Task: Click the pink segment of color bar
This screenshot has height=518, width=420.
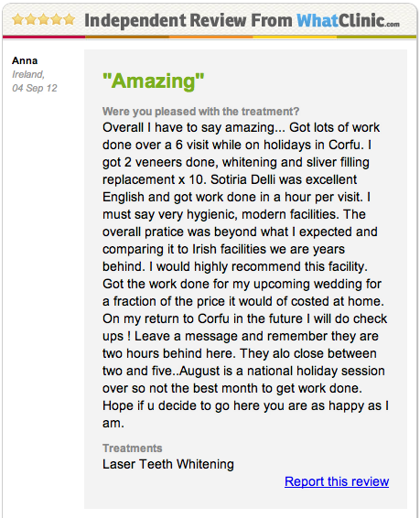Action: click(x=44, y=37)
